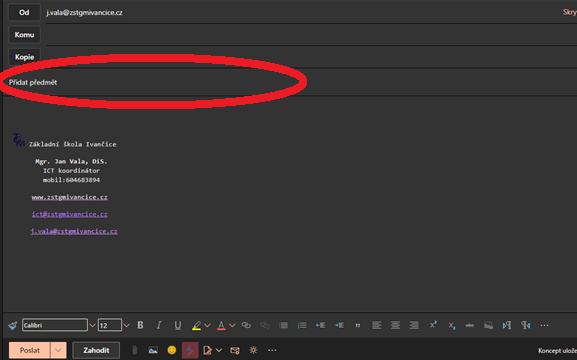Click the mobil:604683894 text
Screen dimensions: 577x360
[x=71, y=180]
